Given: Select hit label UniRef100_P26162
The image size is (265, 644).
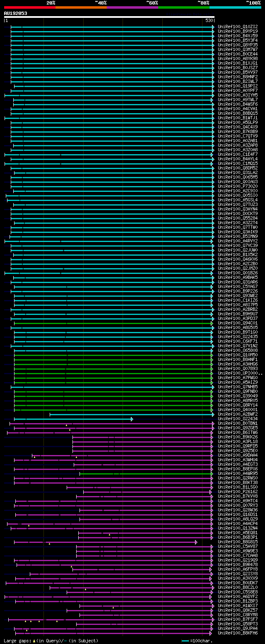Looking at the screenshot, I should click(238, 491).
